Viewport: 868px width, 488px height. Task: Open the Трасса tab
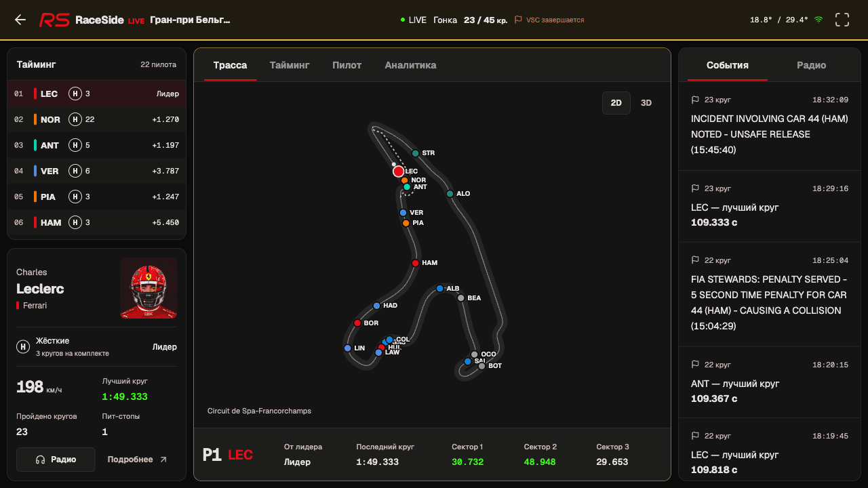[231, 65]
